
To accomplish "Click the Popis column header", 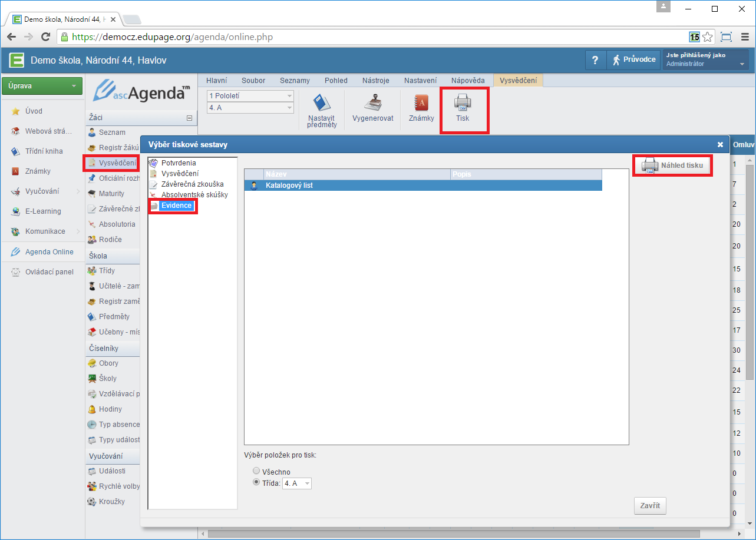I will point(526,174).
